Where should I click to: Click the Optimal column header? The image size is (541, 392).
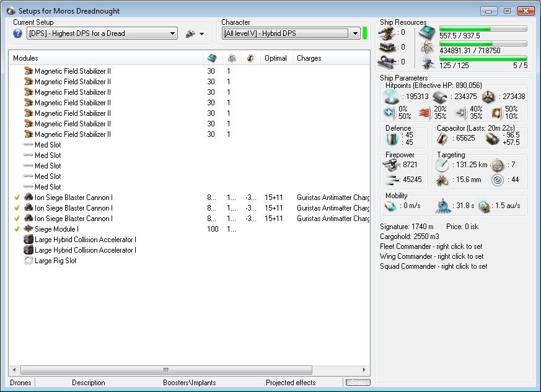tap(276, 58)
